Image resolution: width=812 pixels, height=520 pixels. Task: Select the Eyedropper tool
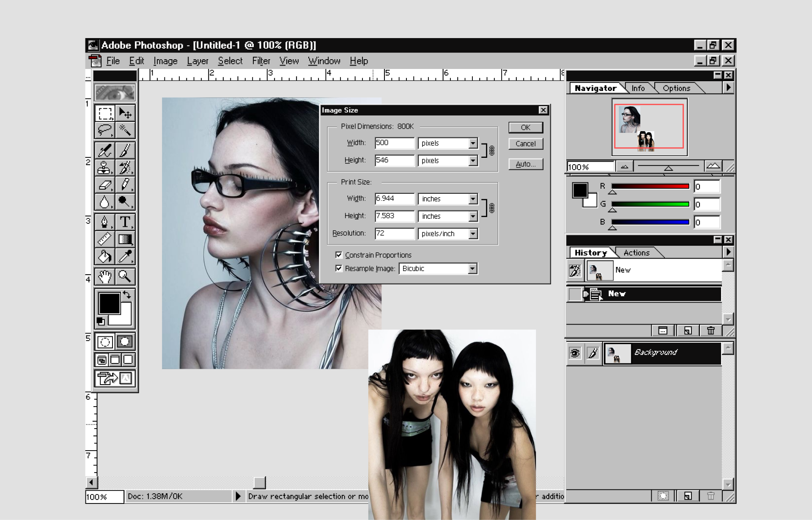[125, 256]
